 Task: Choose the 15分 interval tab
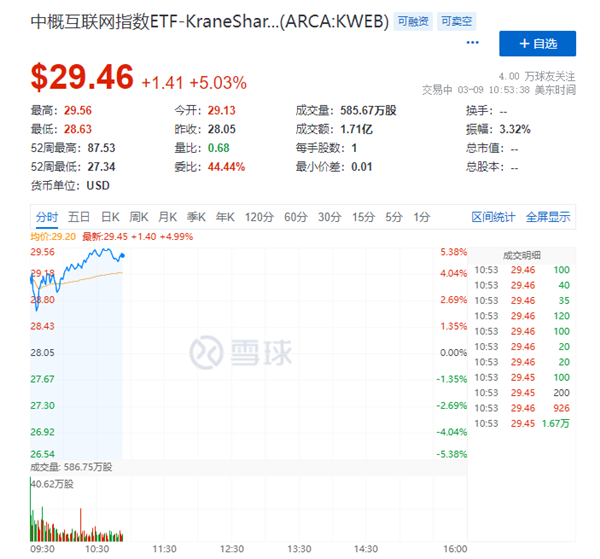[x=363, y=217]
